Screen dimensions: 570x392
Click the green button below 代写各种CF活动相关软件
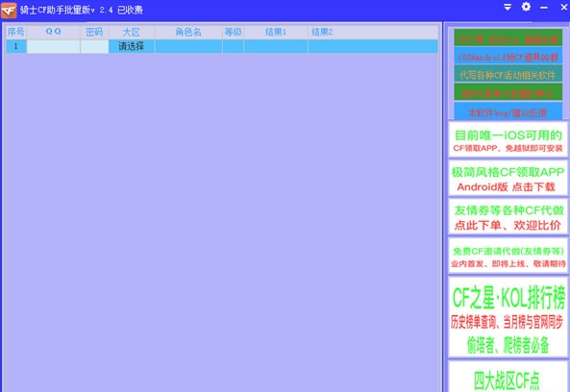coord(508,92)
